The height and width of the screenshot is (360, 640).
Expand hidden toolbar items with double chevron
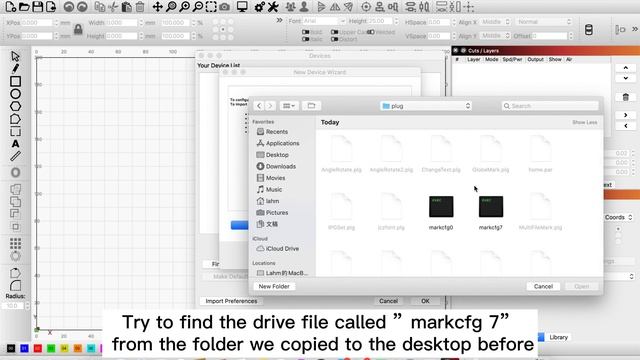pos(279,20)
